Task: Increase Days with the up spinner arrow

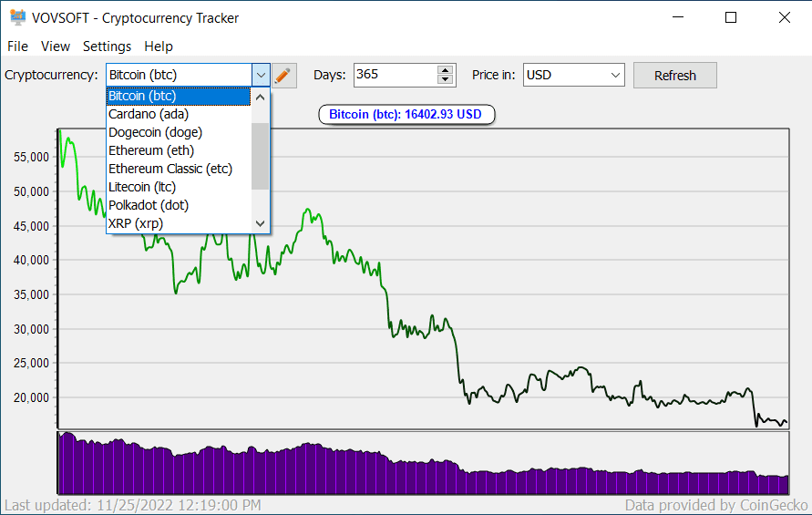Action: 446,69
